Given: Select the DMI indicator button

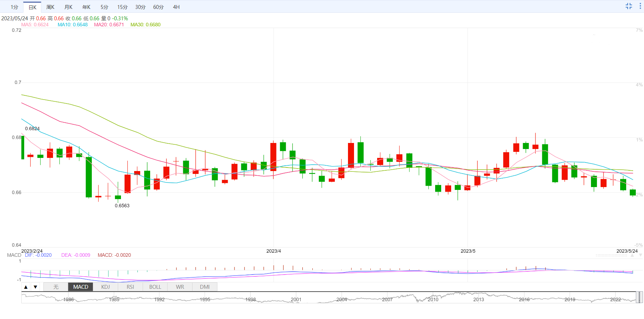Looking at the screenshot, I should point(205,287).
